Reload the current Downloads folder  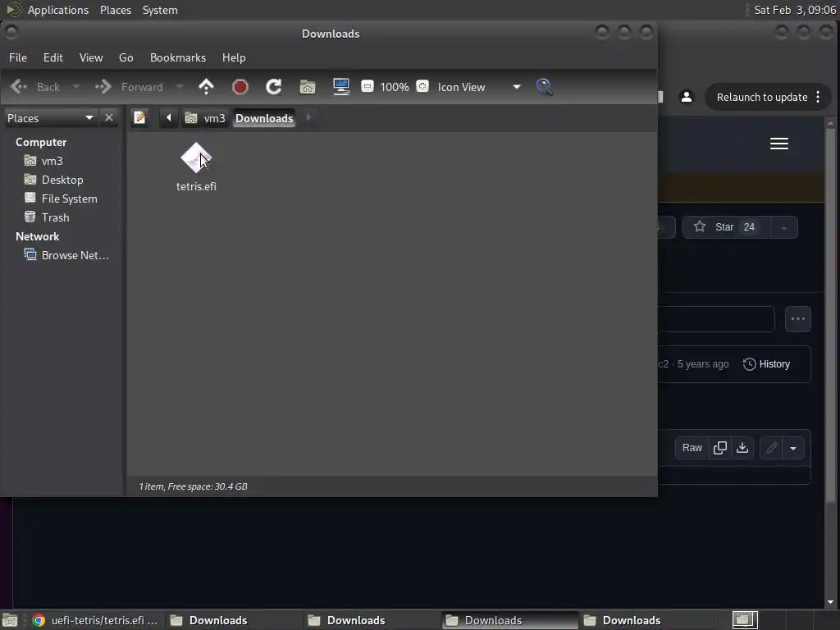[274, 87]
